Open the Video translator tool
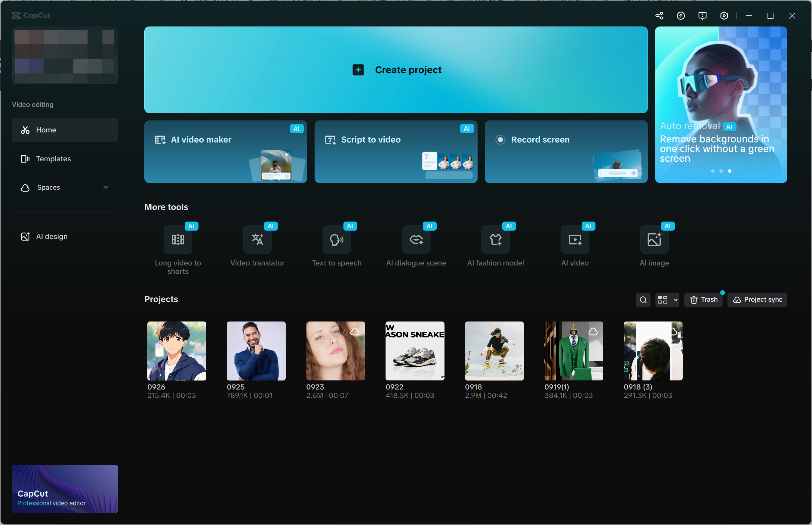 click(257, 240)
